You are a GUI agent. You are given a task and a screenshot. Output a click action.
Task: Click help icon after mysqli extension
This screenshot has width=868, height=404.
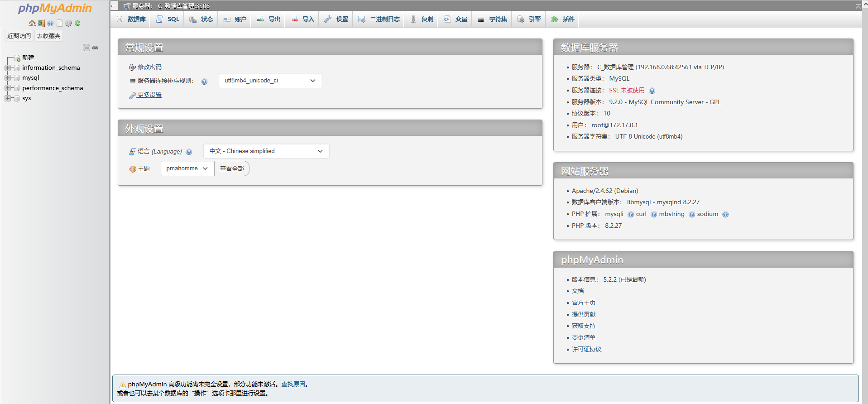pos(631,215)
